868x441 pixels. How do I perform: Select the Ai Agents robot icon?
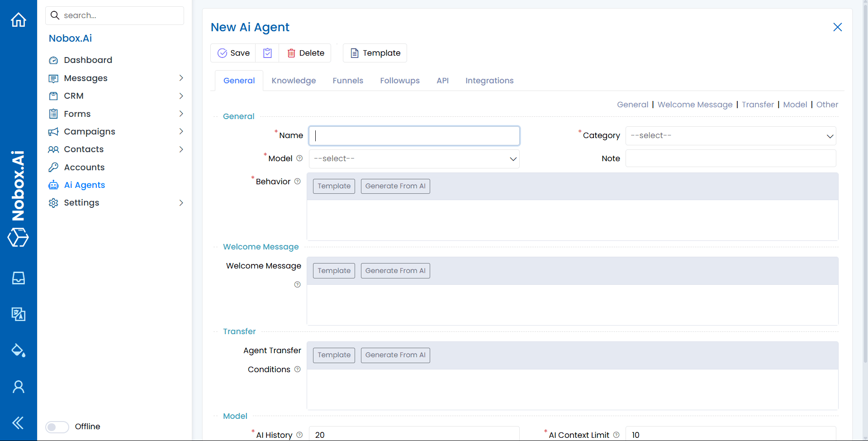click(53, 185)
